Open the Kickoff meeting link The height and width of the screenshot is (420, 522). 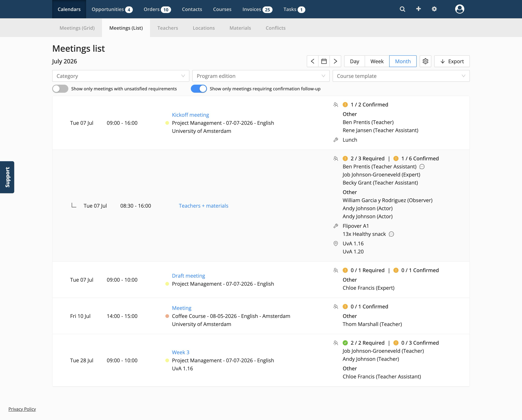pyautogui.click(x=190, y=115)
